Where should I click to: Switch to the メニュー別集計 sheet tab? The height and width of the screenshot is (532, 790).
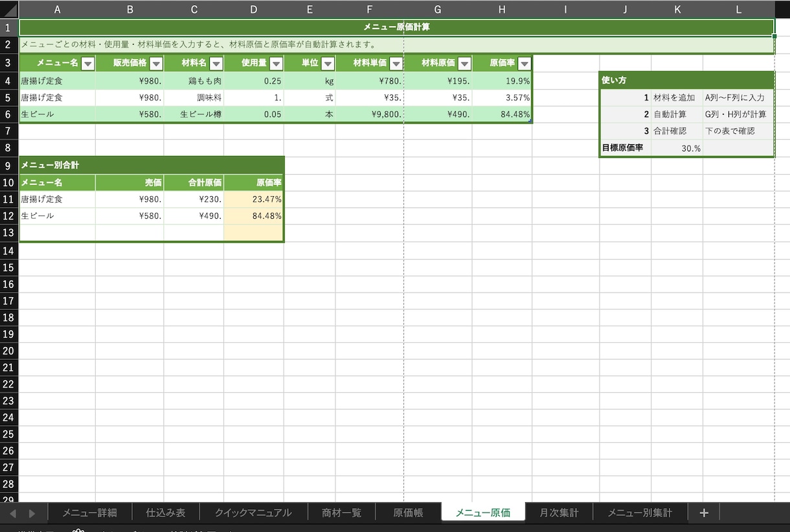[640, 513]
